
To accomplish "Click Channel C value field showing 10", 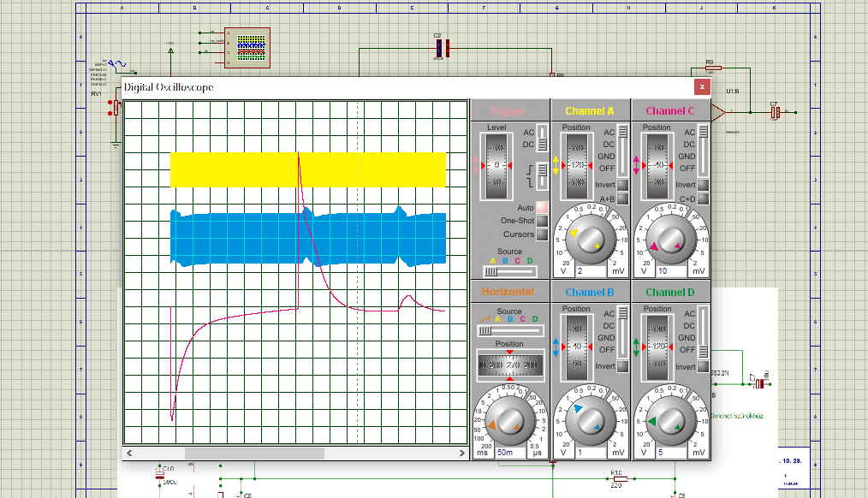I will [x=672, y=271].
